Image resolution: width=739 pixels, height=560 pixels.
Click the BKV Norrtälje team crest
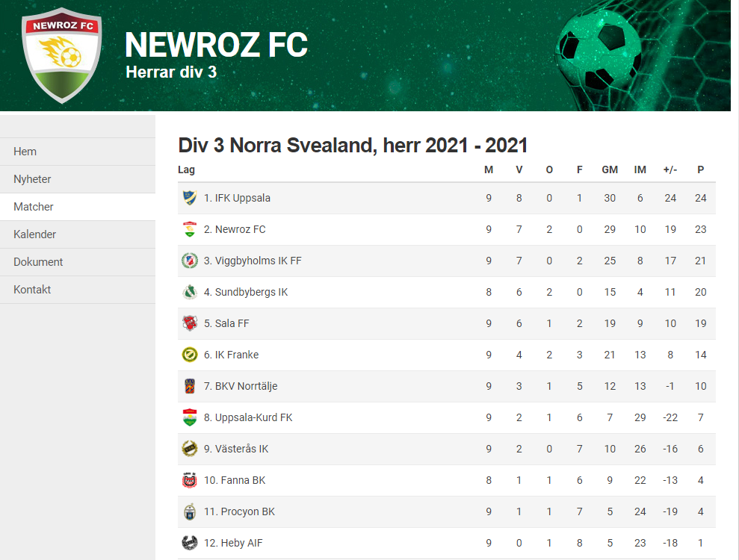(190, 386)
